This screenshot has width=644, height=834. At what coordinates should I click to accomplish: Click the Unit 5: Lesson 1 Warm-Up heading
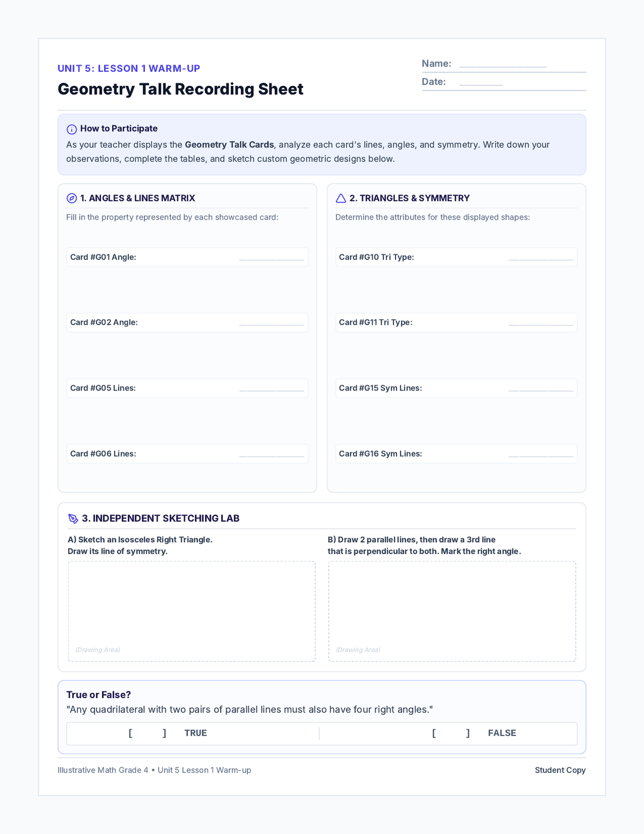pos(129,68)
